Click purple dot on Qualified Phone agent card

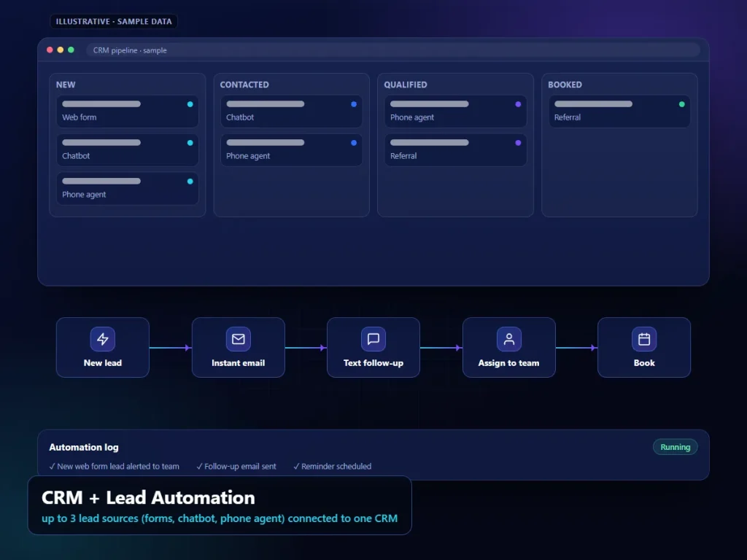[519, 104]
